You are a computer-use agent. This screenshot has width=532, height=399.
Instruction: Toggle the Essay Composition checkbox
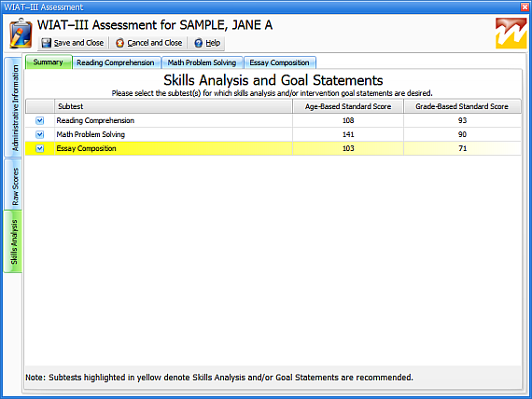(40, 148)
